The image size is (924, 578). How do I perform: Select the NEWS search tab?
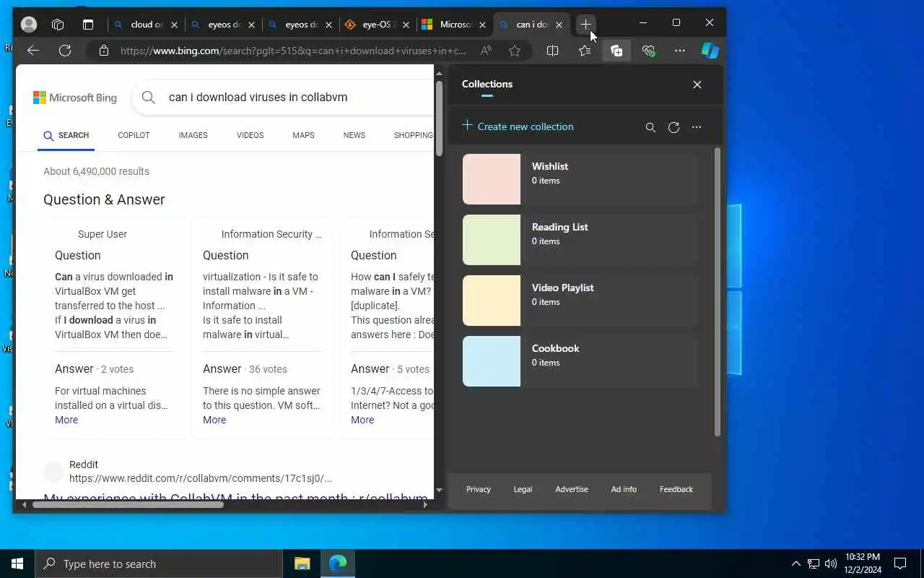[354, 135]
